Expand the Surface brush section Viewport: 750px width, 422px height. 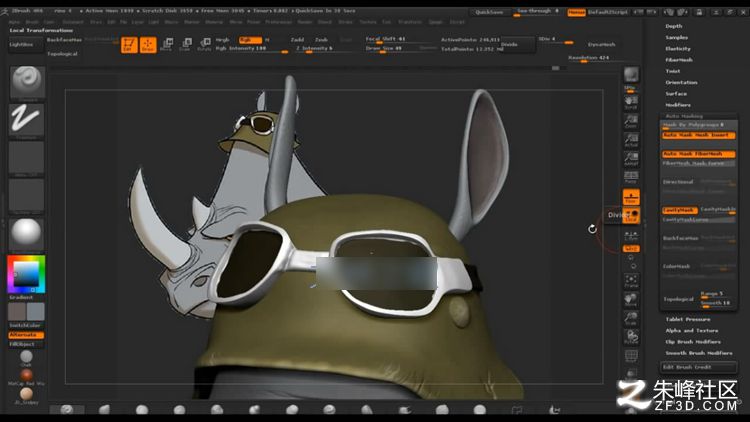676,94
